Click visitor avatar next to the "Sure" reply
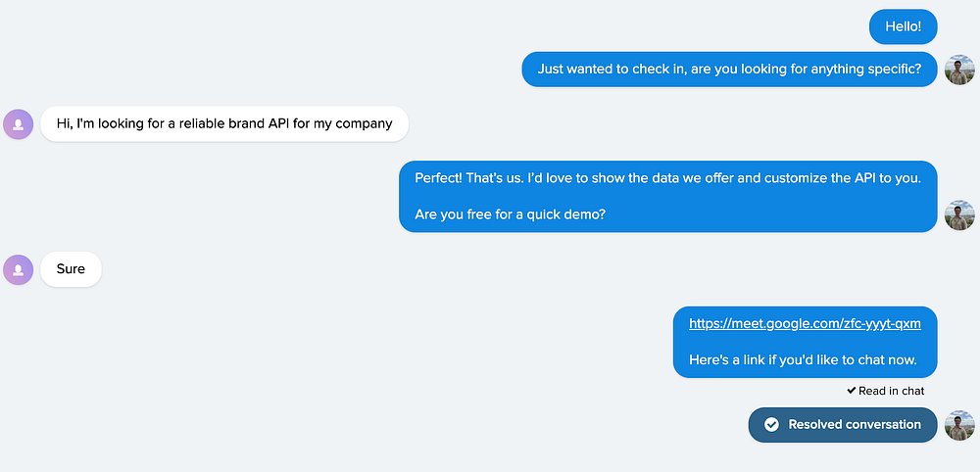980x472 pixels. coord(19,269)
